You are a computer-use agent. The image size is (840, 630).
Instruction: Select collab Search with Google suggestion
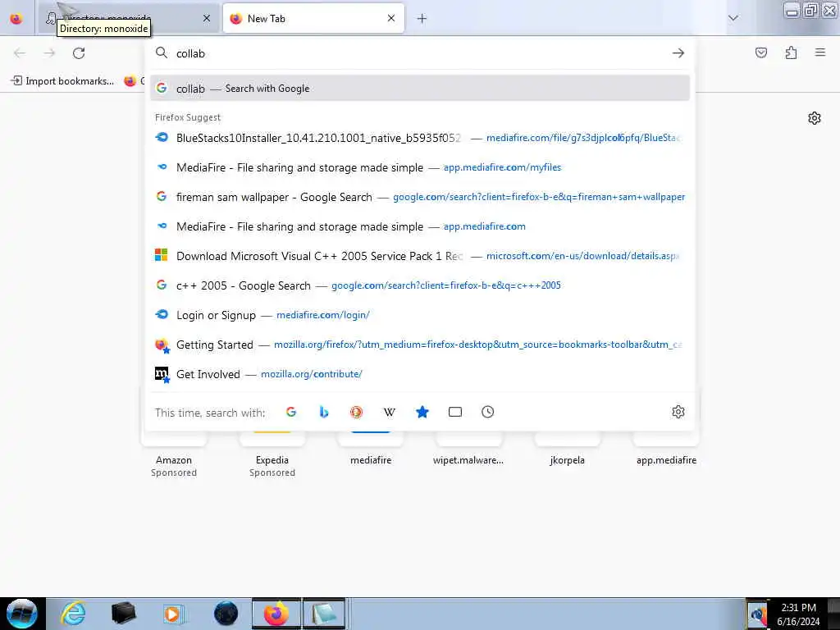point(420,89)
